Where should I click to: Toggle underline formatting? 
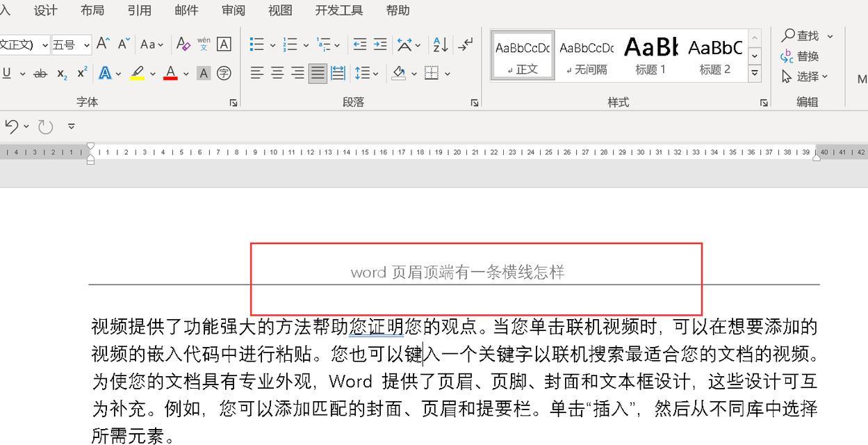click(x=7, y=72)
